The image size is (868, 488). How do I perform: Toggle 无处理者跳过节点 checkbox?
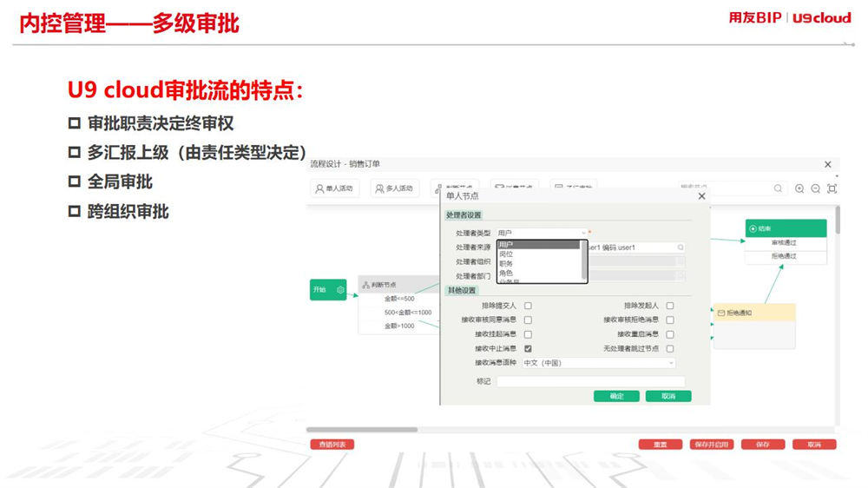click(x=670, y=349)
